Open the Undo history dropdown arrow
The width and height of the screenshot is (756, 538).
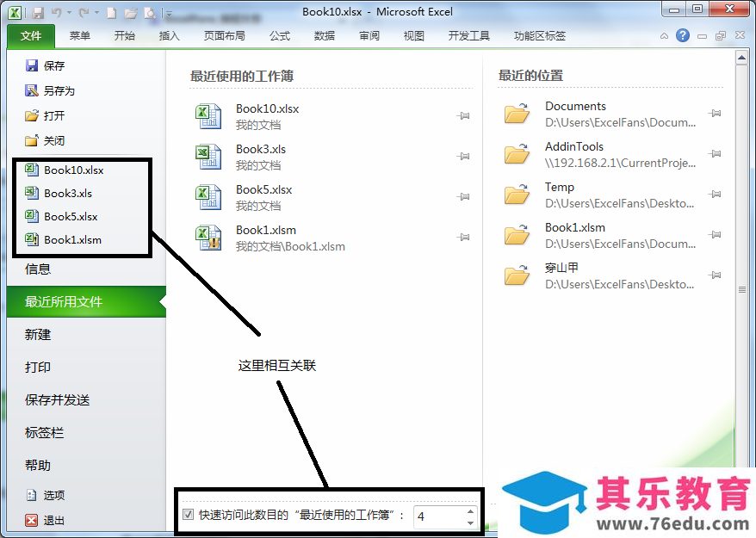coord(69,13)
